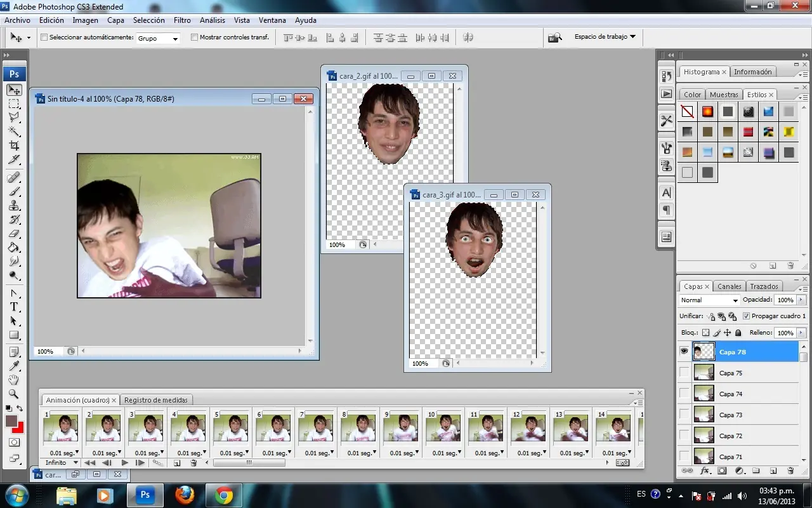812x508 pixels.
Task: Enable Mostrar controles transf. checkbox
Action: tap(195, 37)
